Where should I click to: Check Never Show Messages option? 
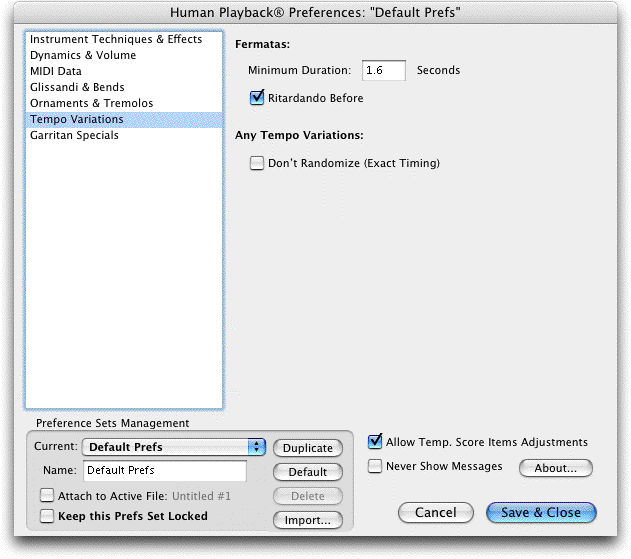375,466
